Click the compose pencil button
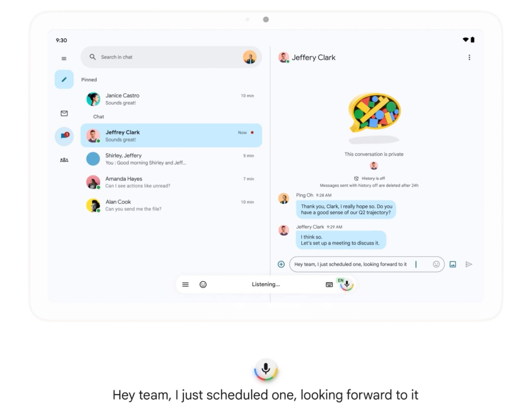532x414 pixels. pos(64,79)
